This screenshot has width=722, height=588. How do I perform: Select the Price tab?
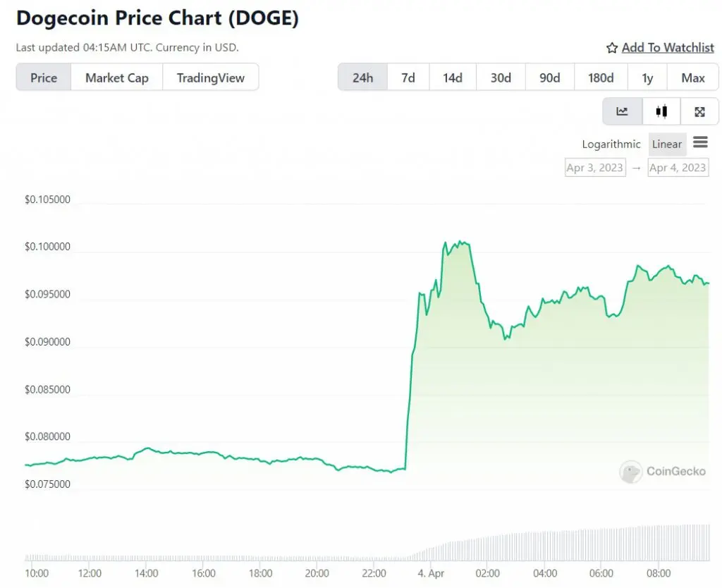tap(43, 78)
